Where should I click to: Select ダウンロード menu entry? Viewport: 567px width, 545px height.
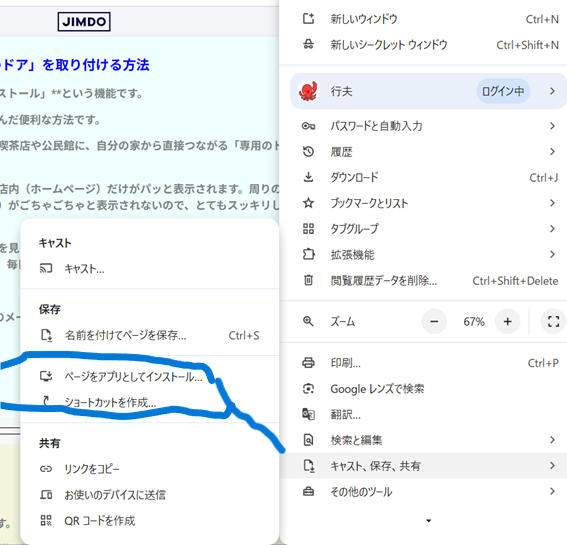[423, 177]
